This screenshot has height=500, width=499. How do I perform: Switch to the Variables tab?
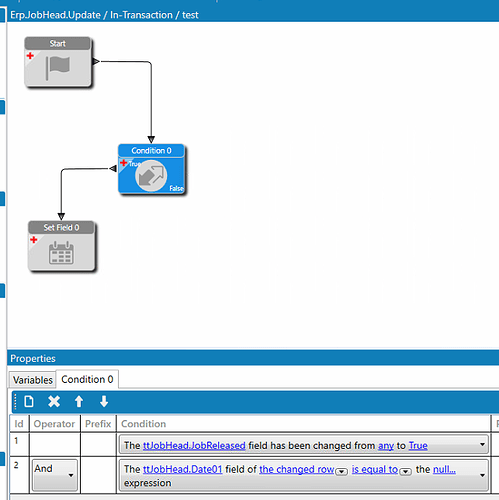click(x=33, y=380)
